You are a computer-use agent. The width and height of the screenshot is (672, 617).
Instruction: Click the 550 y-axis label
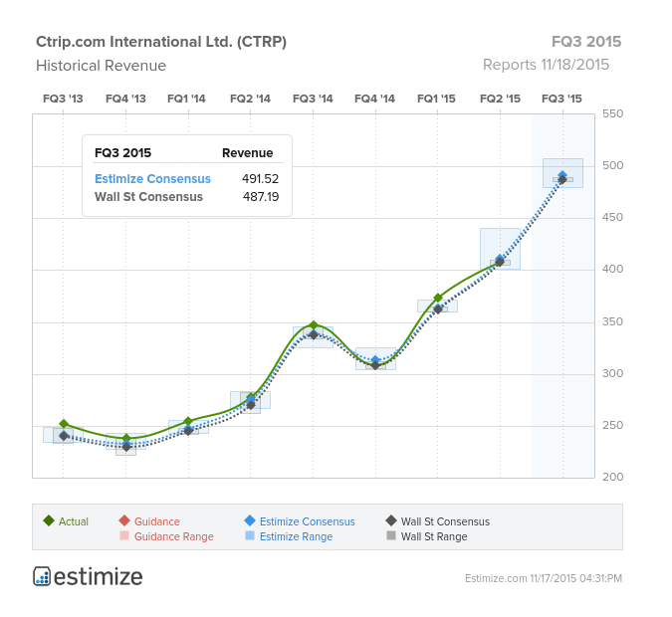pyautogui.click(x=612, y=114)
